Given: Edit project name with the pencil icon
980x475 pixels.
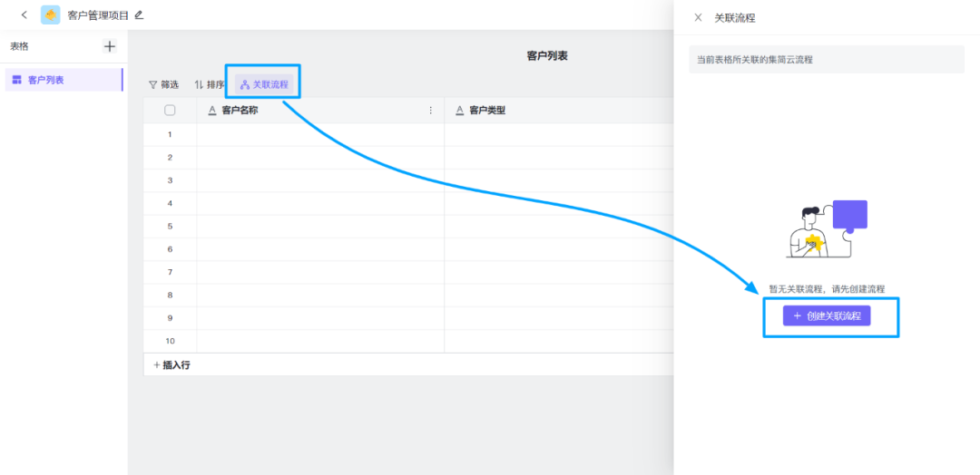Looking at the screenshot, I should click(139, 15).
